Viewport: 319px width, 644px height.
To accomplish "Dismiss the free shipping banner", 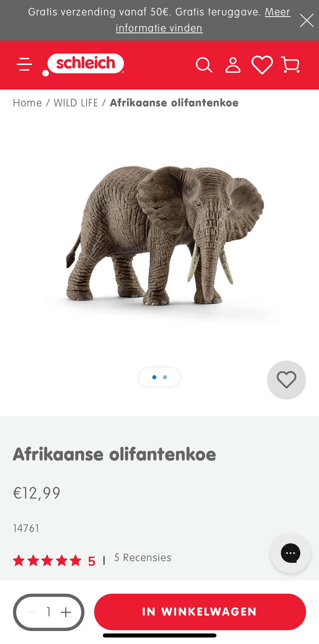I will click(307, 21).
